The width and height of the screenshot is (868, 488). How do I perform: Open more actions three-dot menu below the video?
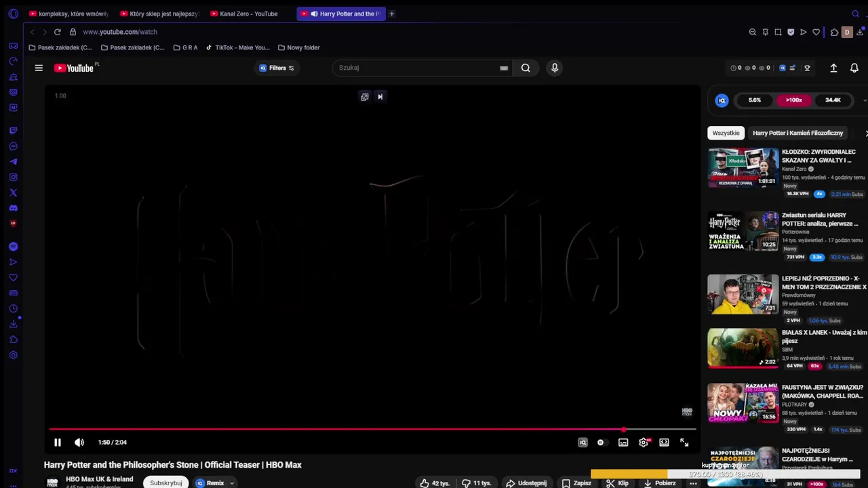[x=693, y=483]
